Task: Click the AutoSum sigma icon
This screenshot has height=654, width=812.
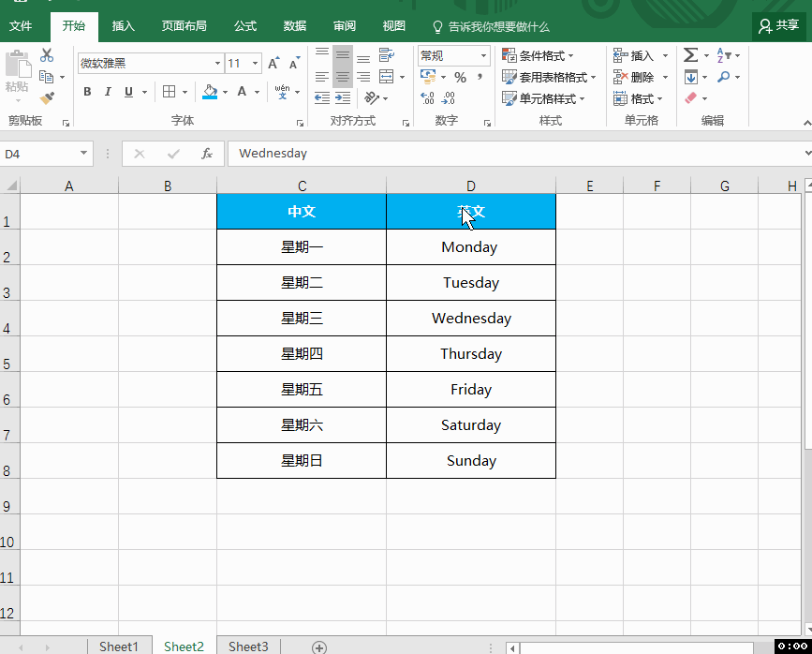Action: [x=690, y=56]
